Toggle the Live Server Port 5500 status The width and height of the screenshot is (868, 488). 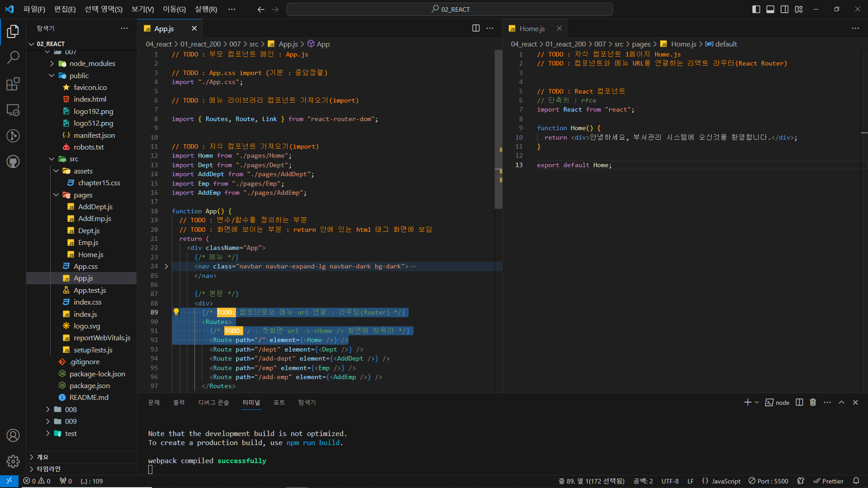coord(769,481)
